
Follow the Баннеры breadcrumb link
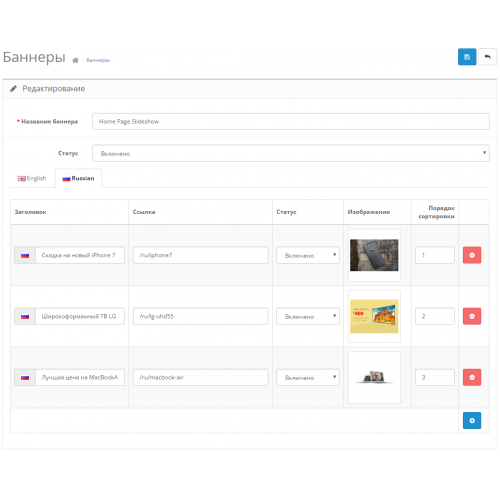coord(98,60)
